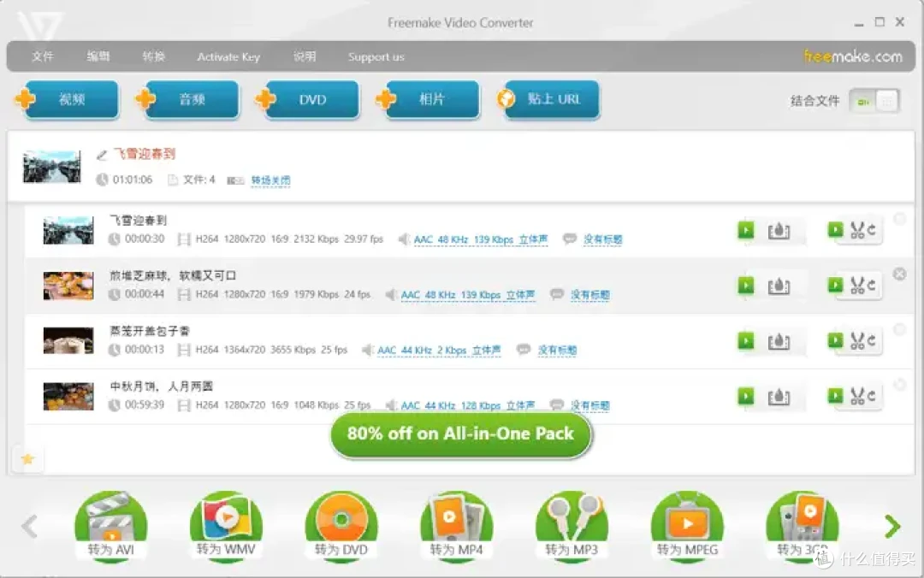Click the burn-frame icon on 煎堆芝麻球 row
The height and width of the screenshot is (578, 924).
(x=779, y=286)
